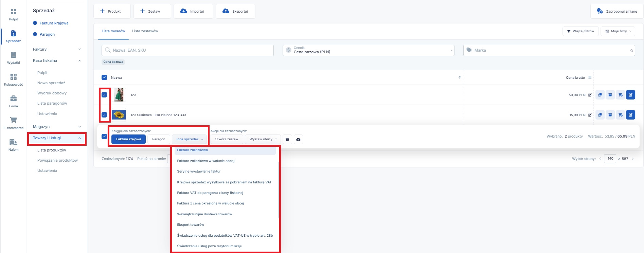Click Paragon button in bulk bar
The image size is (644, 253).
pos(159,139)
